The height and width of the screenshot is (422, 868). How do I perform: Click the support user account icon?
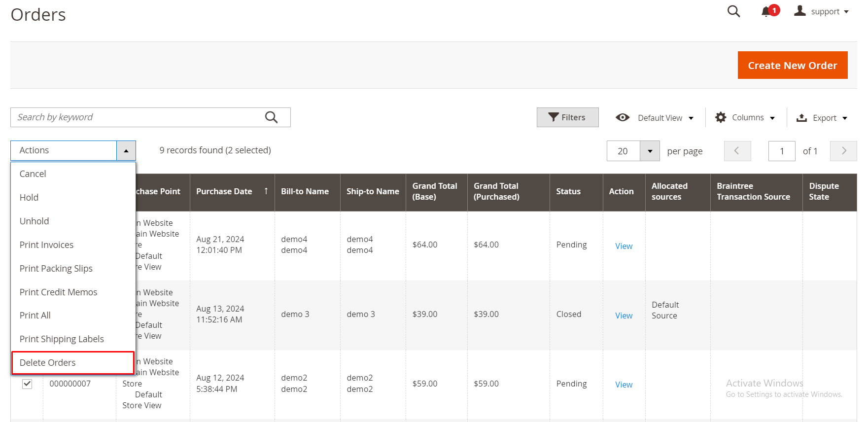(x=799, y=11)
